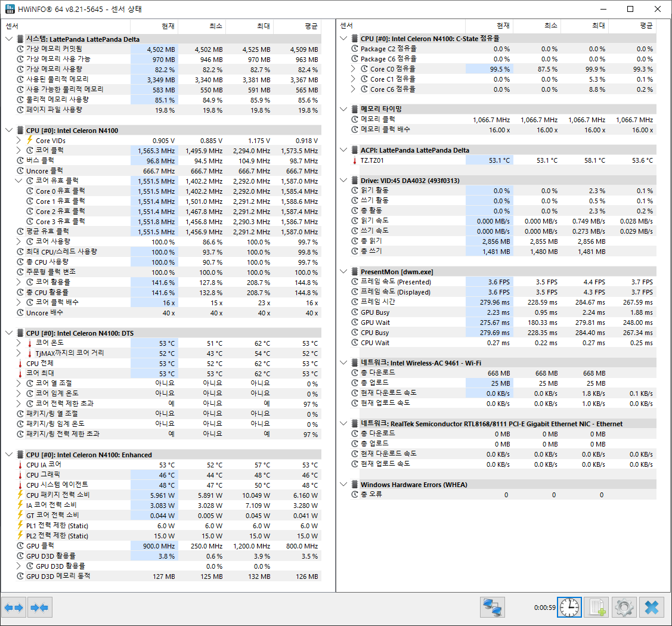The width and height of the screenshot is (672, 626).
Task: Select the PL2 전력 제한 (Static) row
Action: (169, 535)
